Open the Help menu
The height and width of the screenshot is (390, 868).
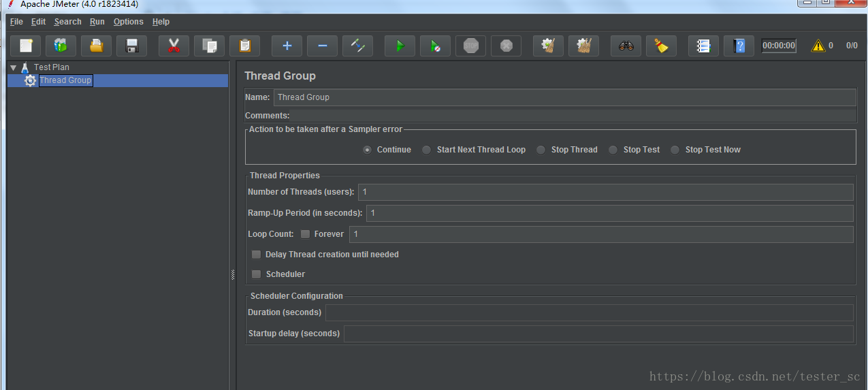coord(161,22)
